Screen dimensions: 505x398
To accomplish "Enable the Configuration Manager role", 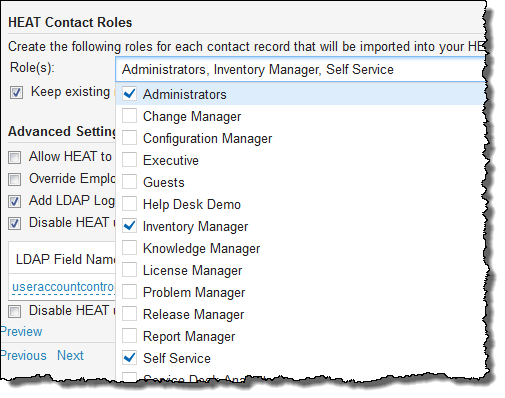I will point(129,138).
